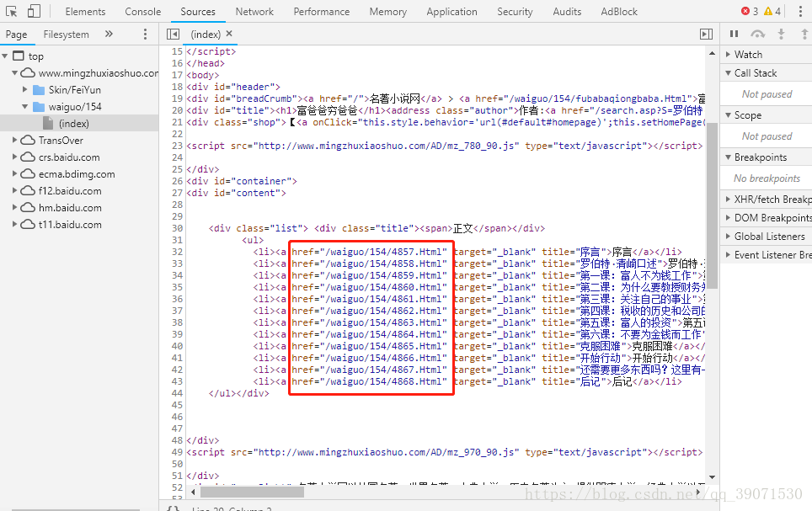Screen dimensions: 812x511
Task: Click the 4857.Html href on line 32
Action: click(x=369, y=252)
